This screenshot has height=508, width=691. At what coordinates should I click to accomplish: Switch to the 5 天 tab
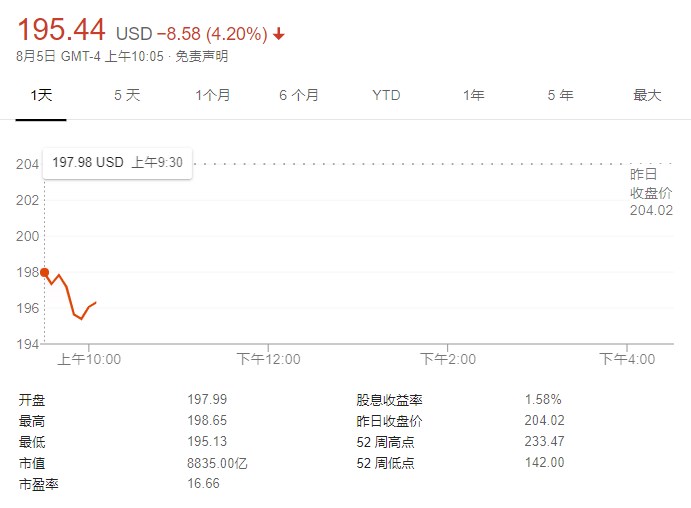[127, 96]
